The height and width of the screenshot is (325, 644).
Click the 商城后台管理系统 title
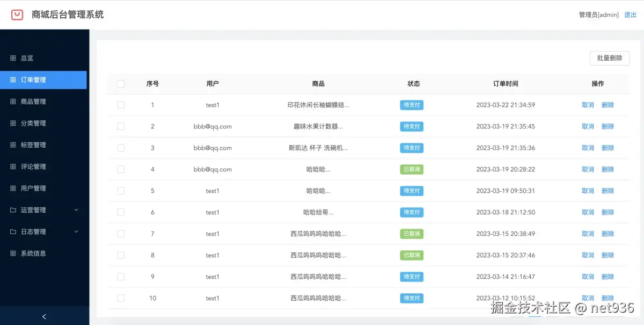(68, 15)
